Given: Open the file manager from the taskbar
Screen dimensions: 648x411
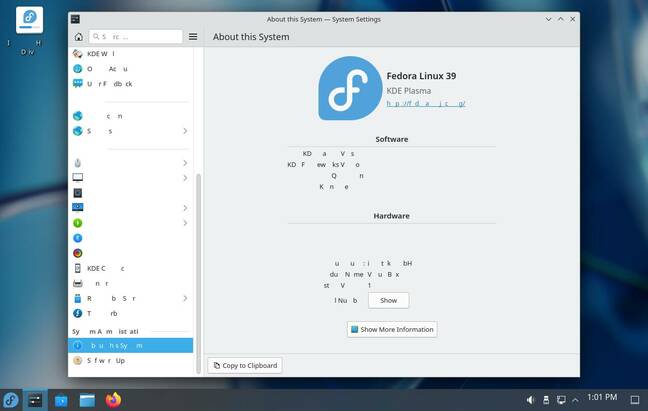Looking at the screenshot, I should (x=87, y=400).
